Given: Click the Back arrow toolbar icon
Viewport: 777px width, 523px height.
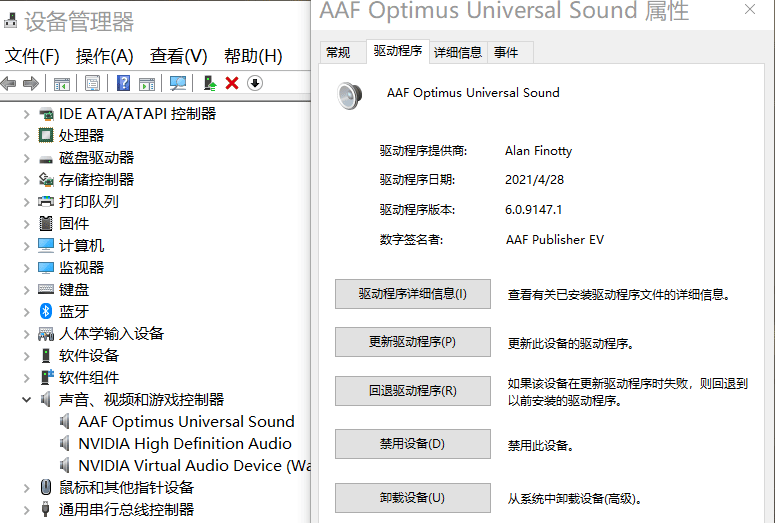Looking at the screenshot, I should (8, 83).
